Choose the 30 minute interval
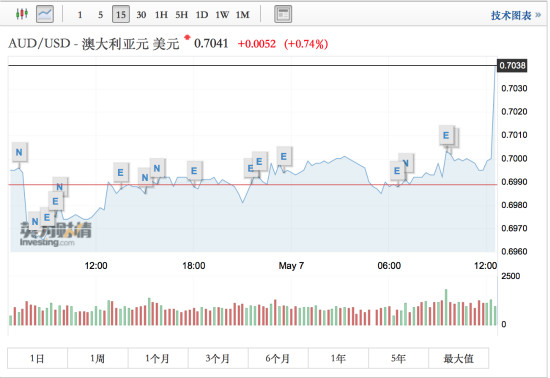The height and width of the screenshot is (378, 550). [x=141, y=15]
